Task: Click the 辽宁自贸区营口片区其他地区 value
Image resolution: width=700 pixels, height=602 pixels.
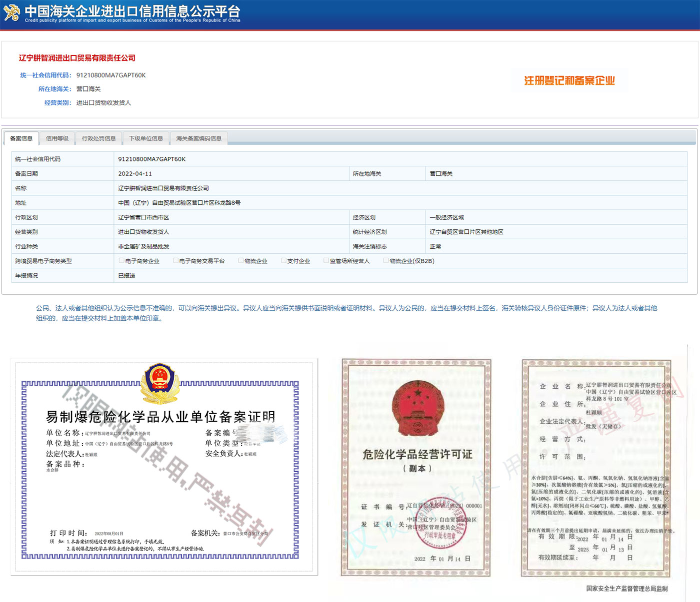Action: pyautogui.click(x=467, y=232)
